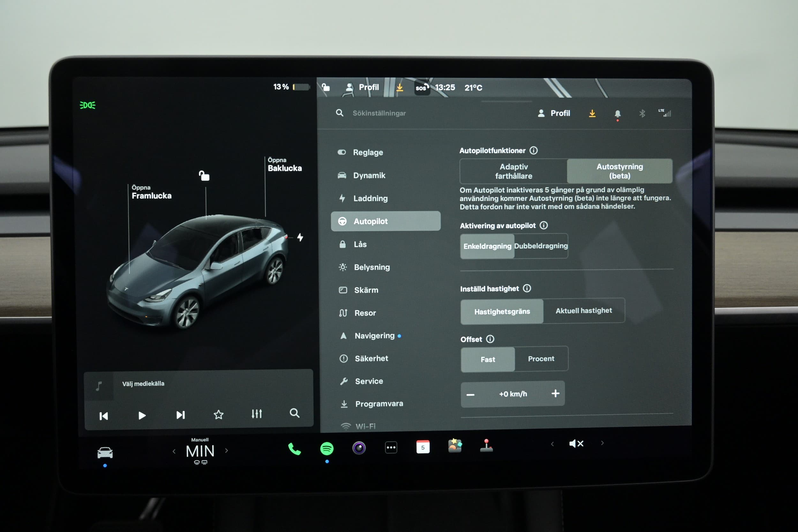Image resolution: width=798 pixels, height=532 pixels.
Task: Decrease offset with minus button
Action: tap(470, 394)
